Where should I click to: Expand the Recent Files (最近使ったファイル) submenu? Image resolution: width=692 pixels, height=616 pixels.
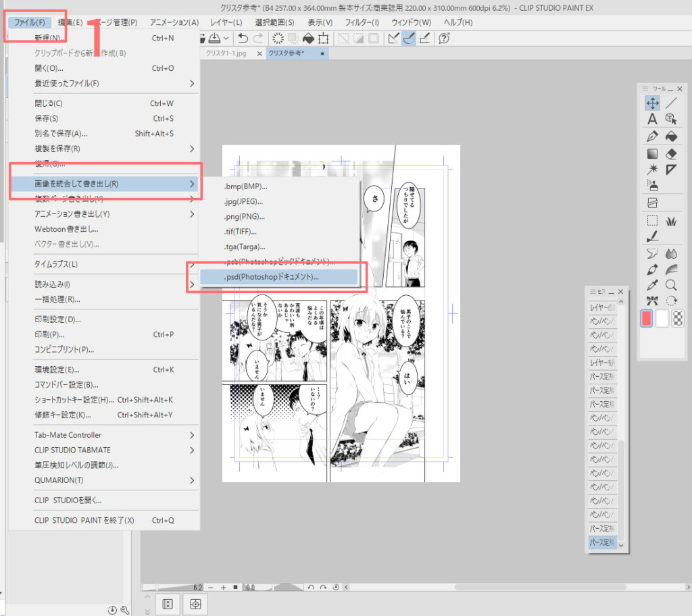click(x=191, y=83)
